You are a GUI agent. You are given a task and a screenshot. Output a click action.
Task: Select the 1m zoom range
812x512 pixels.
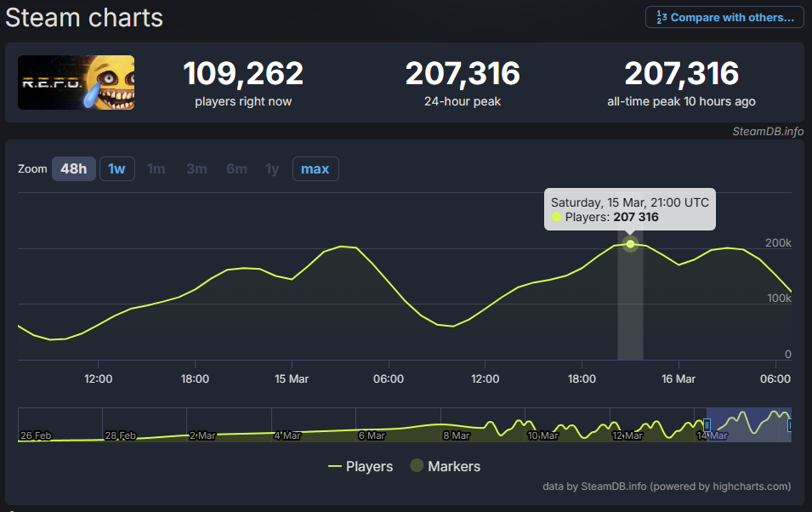point(156,169)
